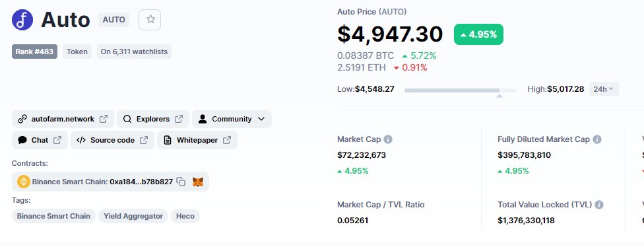Open the Explorers link
This screenshot has width=644, height=247.
pos(153,119)
